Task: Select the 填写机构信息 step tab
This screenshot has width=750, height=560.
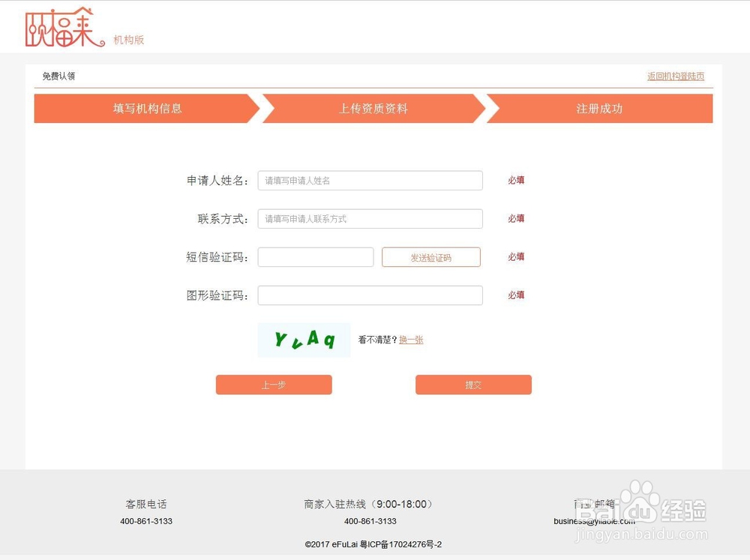Action: 145,109
